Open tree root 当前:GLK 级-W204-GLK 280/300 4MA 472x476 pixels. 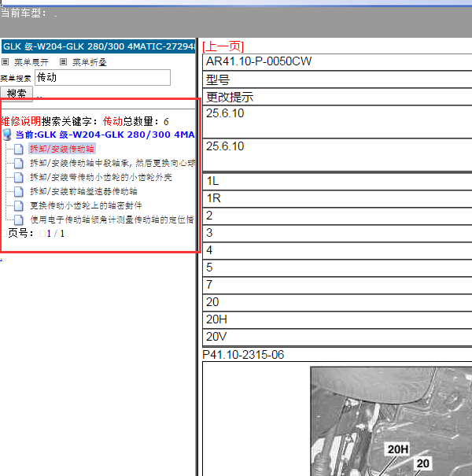coord(105,135)
